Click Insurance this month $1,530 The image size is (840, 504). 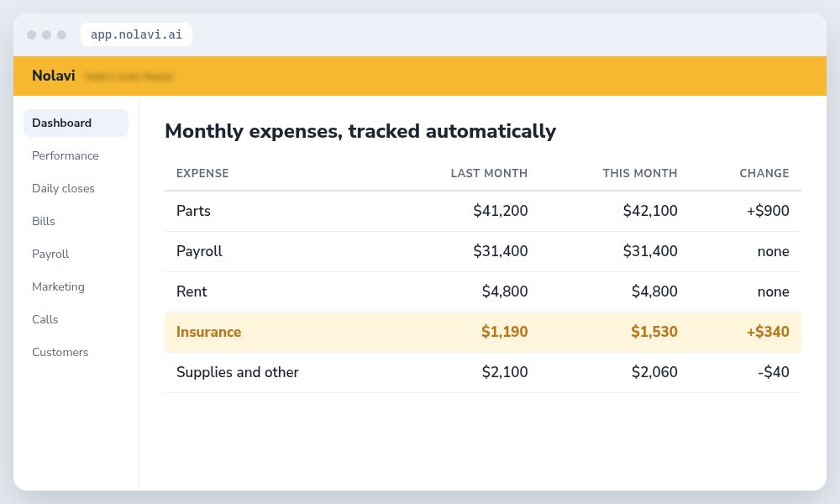click(x=654, y=332)
